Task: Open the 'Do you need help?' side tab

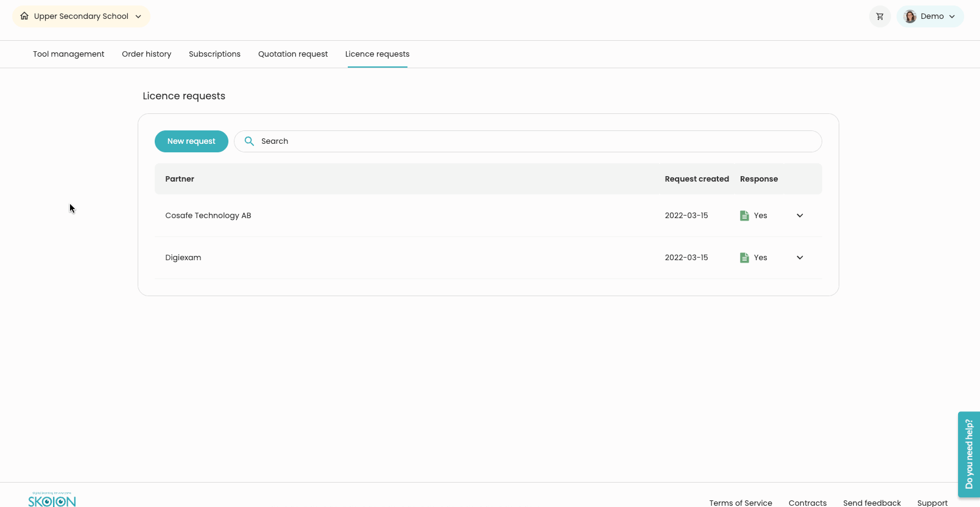Action: pyautogui.click(x=968, y=454)
